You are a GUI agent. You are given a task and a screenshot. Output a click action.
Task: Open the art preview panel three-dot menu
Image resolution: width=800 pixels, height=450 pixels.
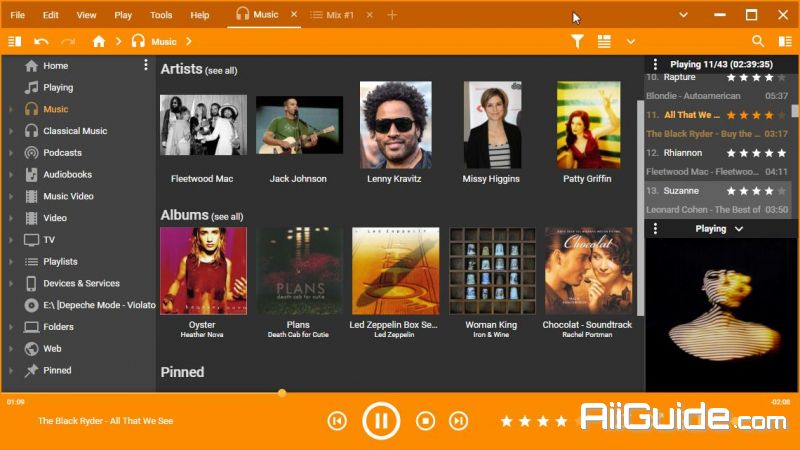[655, 229]
